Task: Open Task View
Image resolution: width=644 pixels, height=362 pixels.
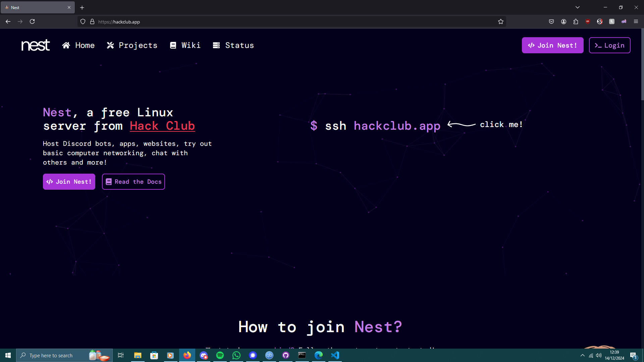Action: 121,355
